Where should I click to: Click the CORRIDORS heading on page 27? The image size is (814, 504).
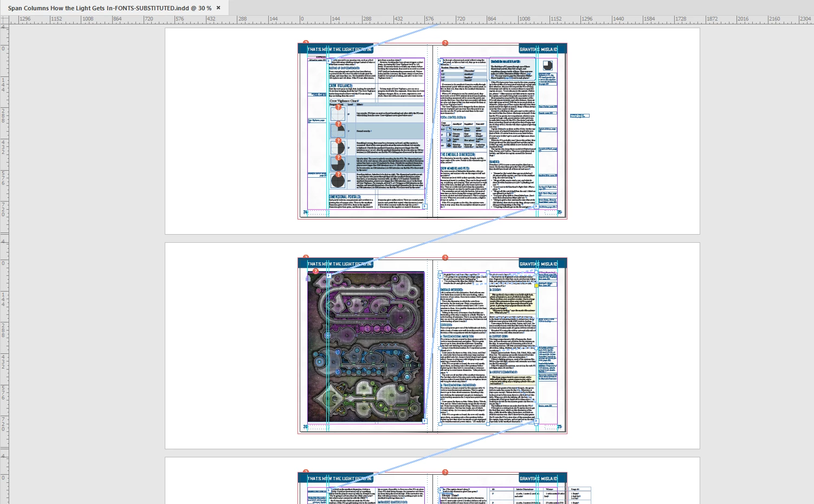click(x=446, y=325)
